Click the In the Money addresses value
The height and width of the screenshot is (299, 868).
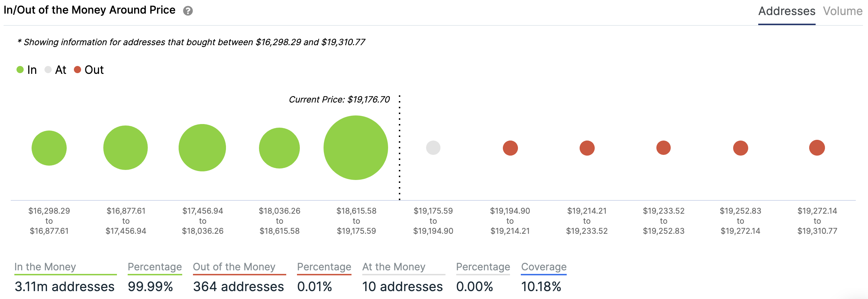pos(65,286)
